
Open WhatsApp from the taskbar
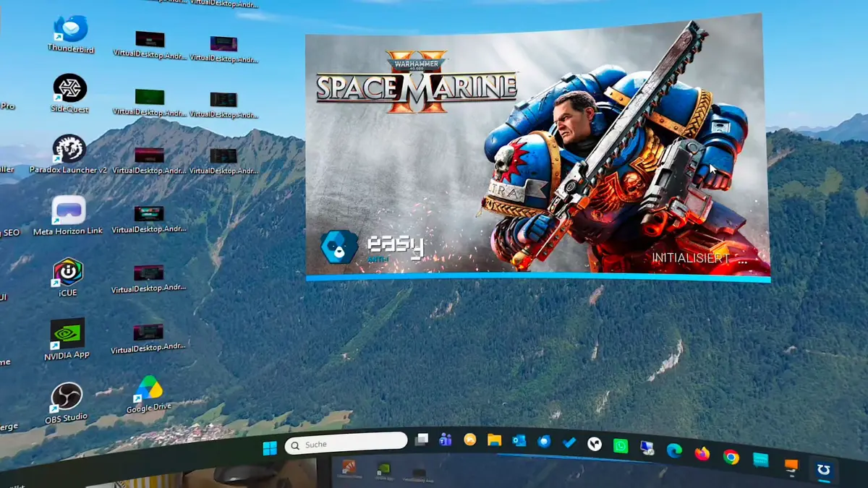click(621, 446)
